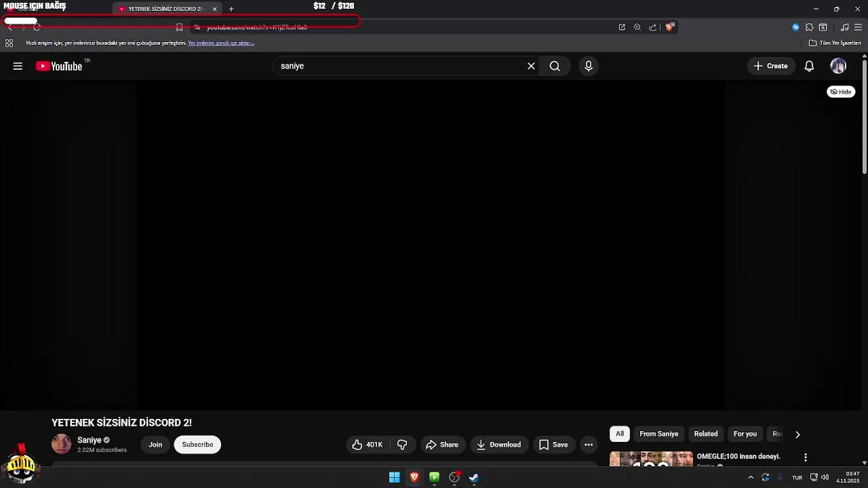Switch TUR keyboard language indicator

coord(797,477)
